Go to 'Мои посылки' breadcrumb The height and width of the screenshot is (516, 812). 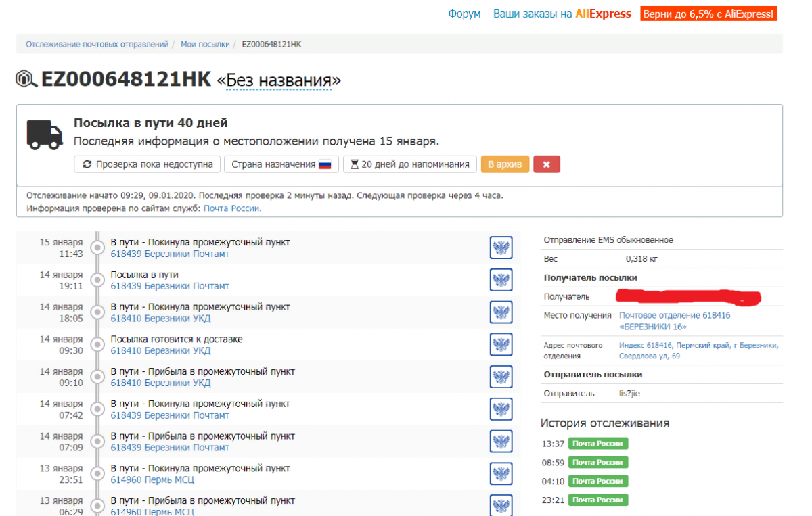tap(205, 44)
